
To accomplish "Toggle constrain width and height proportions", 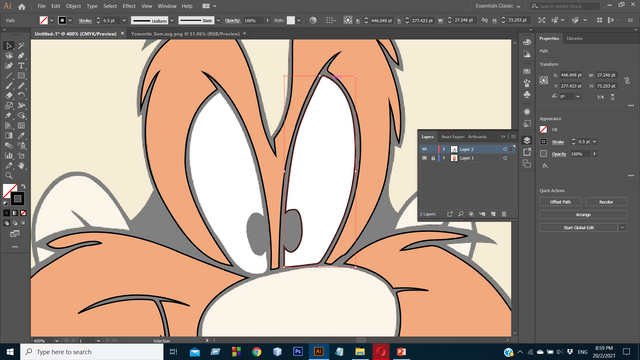I will pos(627,80).
